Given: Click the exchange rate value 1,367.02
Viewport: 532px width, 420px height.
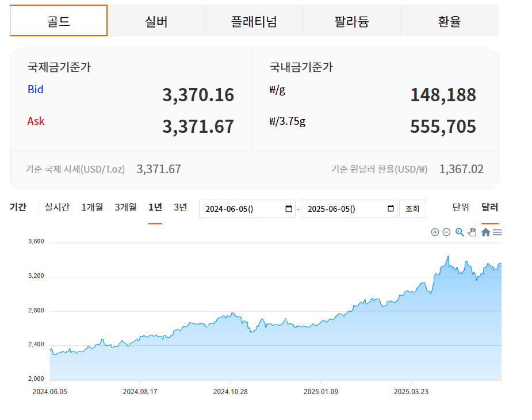Looking at the screenshot, I should coord(461,169).
